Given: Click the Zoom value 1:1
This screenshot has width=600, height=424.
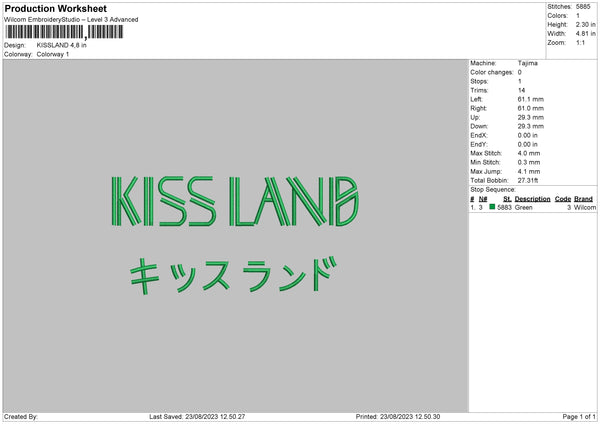Looking at the screenshot, I should (x=580, y=42).
